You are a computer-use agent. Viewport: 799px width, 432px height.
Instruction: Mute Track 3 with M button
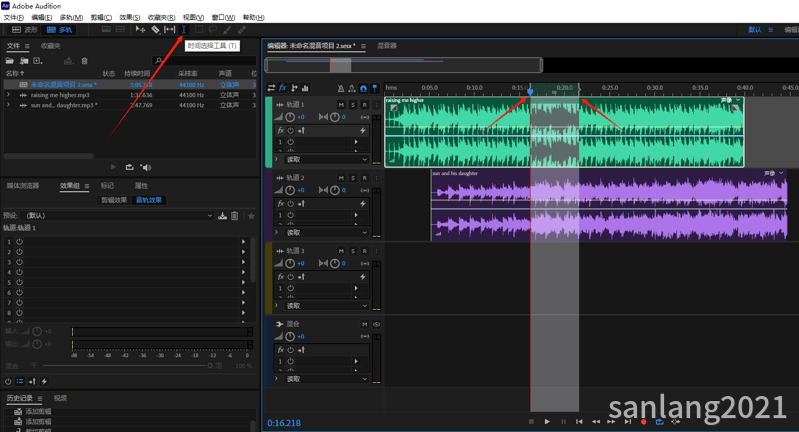pos(341,251)
